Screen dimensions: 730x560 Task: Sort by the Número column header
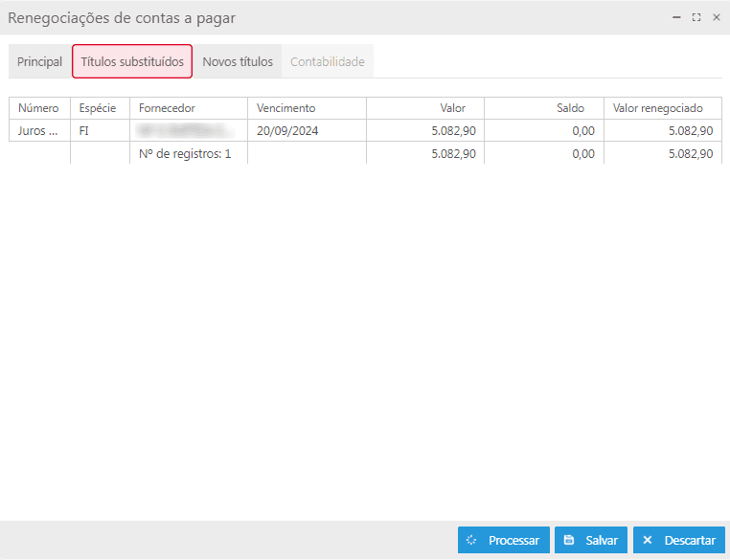[x=38, y=108]
